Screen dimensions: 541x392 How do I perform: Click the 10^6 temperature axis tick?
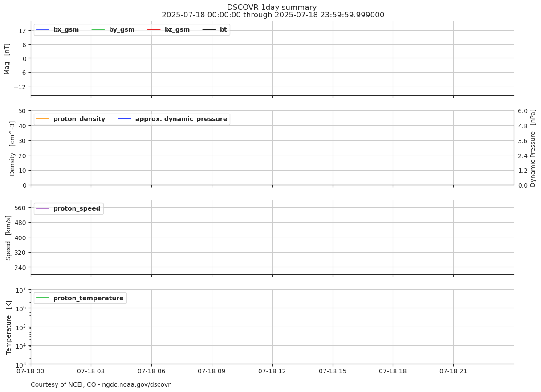click(x=21, y=308)
